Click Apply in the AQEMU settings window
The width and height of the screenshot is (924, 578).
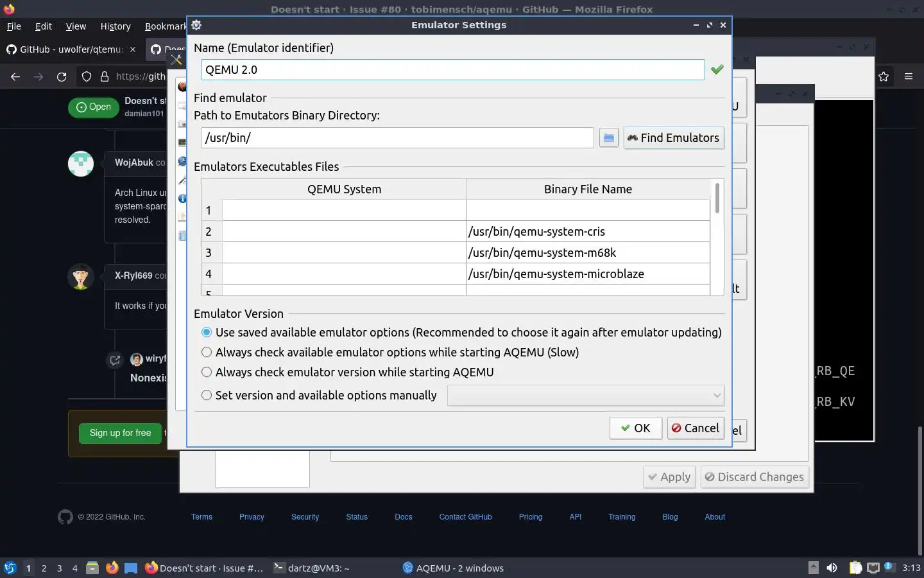(669, 477)
